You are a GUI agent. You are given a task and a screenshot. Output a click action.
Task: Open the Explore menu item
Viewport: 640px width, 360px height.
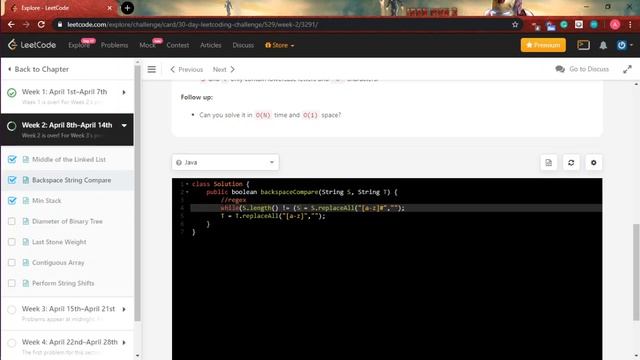coord(79,45)
